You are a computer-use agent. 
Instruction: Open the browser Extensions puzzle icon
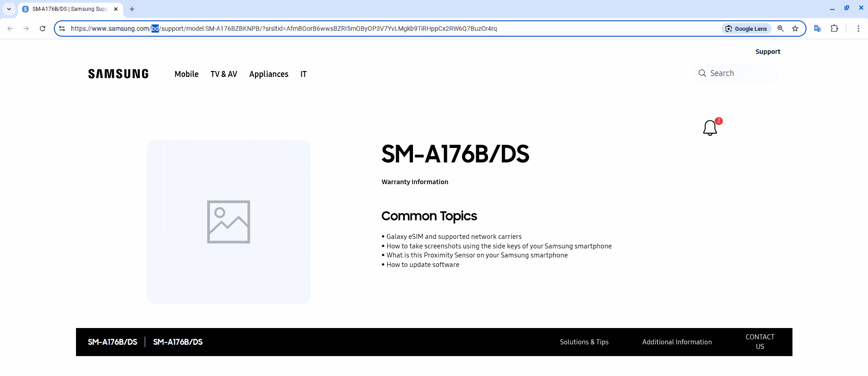834,29
